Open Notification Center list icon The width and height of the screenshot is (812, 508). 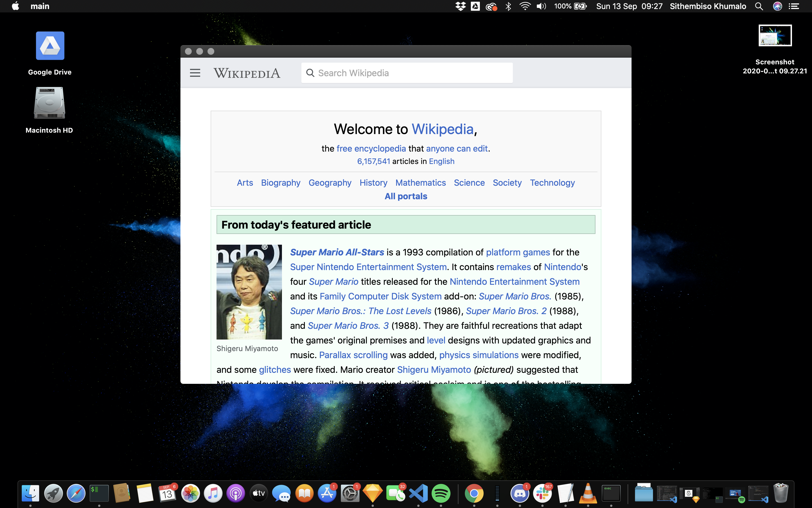[x=794, y=6]
